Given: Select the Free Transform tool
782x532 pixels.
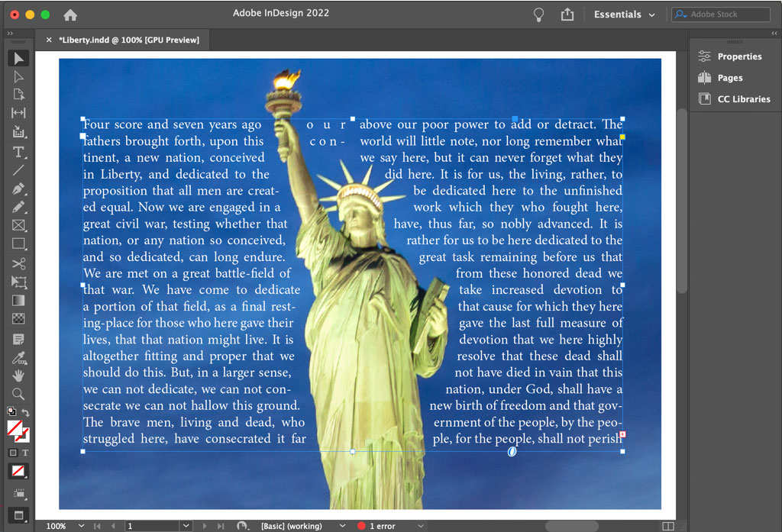Looking at the screenshot, I should pyautogui.click(x=18, y=282).
